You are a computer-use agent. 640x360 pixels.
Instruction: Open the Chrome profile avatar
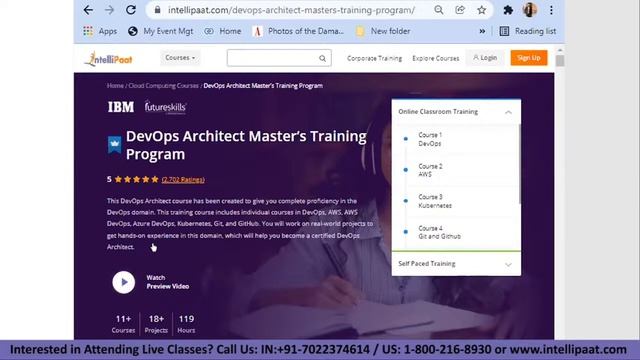pyautogui.click(x=530, y=10)
